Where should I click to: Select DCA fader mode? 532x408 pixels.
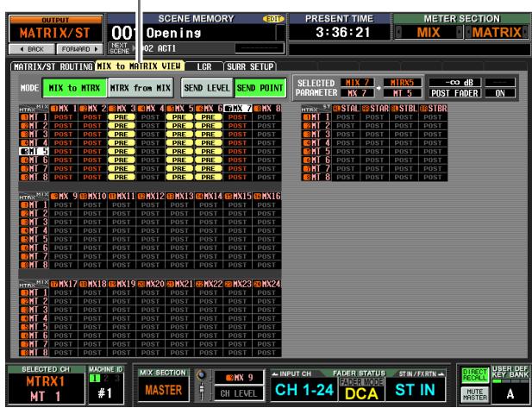click(361, 393)
